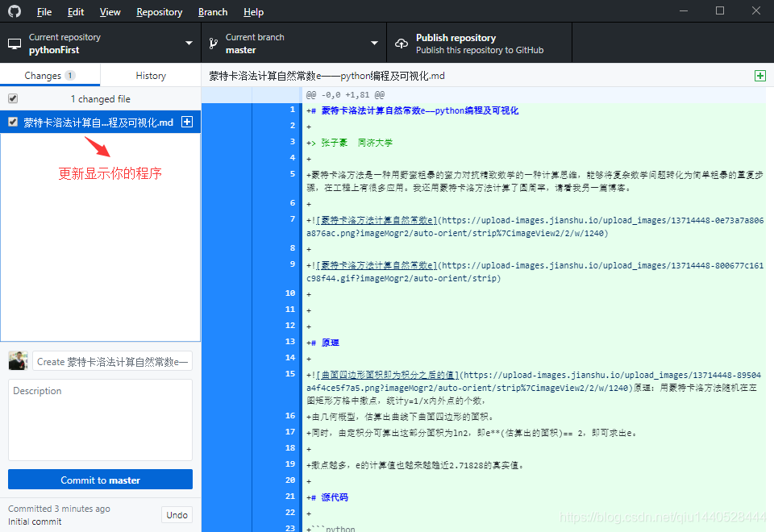The width and height of the screenshot is (774, 532).
Task: Click Publish repository to GitHub button
Action: tap(479, 43)
